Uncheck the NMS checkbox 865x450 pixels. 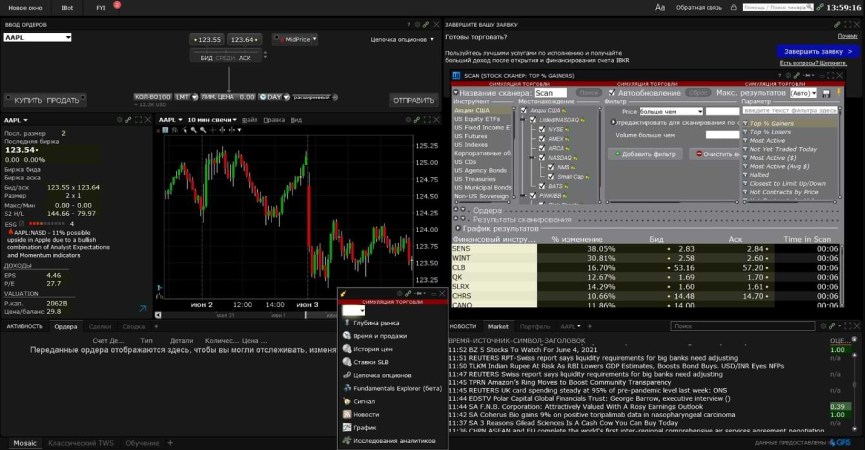point(551,167)
